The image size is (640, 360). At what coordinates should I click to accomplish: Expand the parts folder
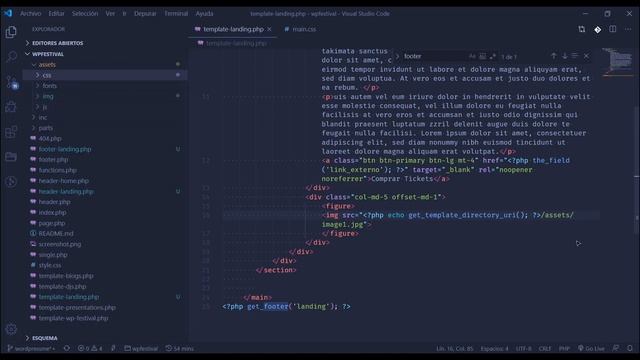pyautogui.click(x=45, y=128)
